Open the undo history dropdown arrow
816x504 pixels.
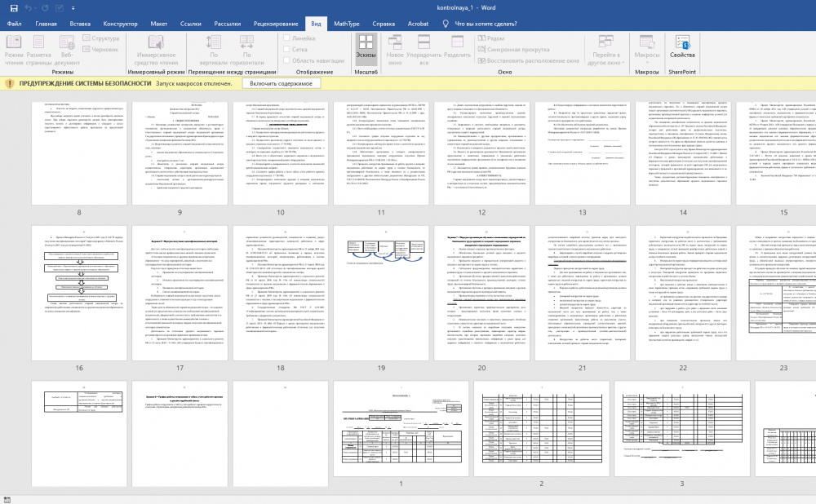[x=36, y=8]
